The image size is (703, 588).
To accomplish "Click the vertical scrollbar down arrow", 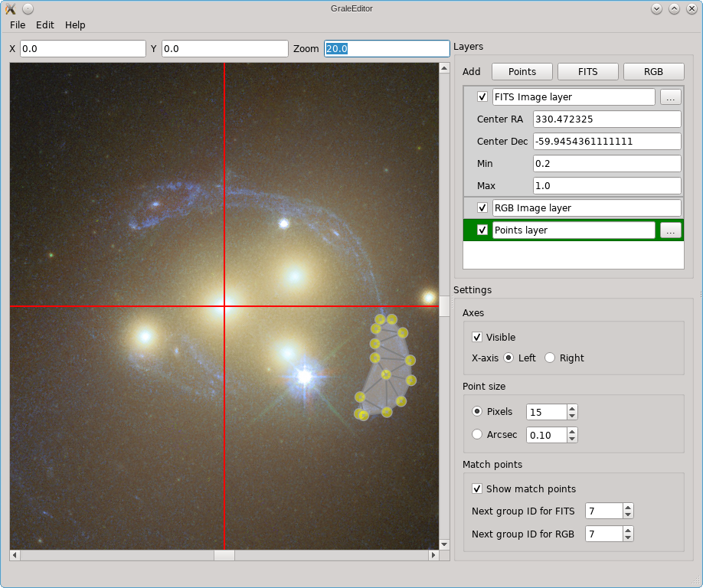I will pos(444,544).
